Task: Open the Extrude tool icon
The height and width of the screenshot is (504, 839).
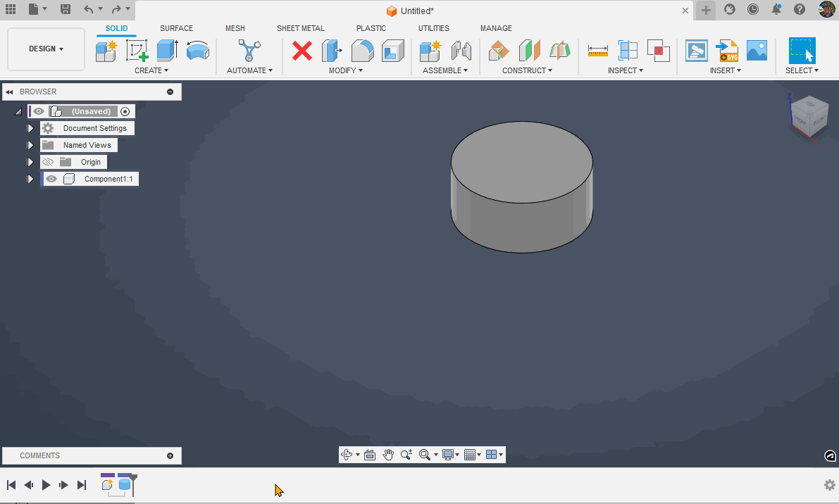Action: click(166, 50)
